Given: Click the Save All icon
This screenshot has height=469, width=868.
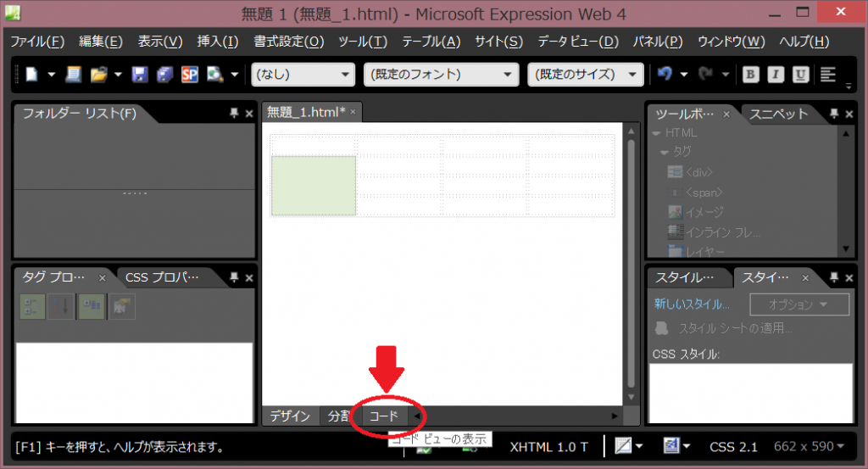Looking at the screenshot, I should 164,74.
